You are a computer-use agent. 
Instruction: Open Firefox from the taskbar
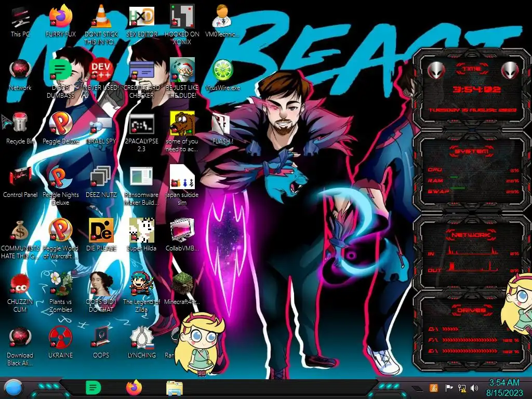point(134,388)
